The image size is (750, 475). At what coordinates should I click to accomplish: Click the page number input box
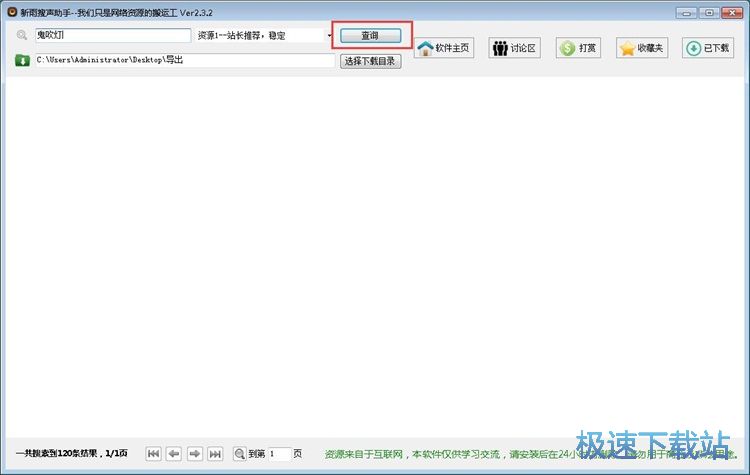coord(280,453)
